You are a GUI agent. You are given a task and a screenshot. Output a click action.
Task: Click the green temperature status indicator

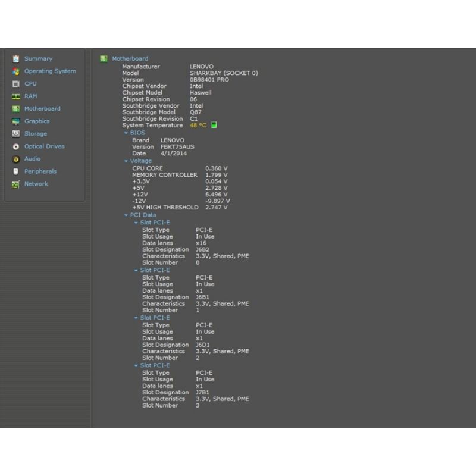coord(214,125)
